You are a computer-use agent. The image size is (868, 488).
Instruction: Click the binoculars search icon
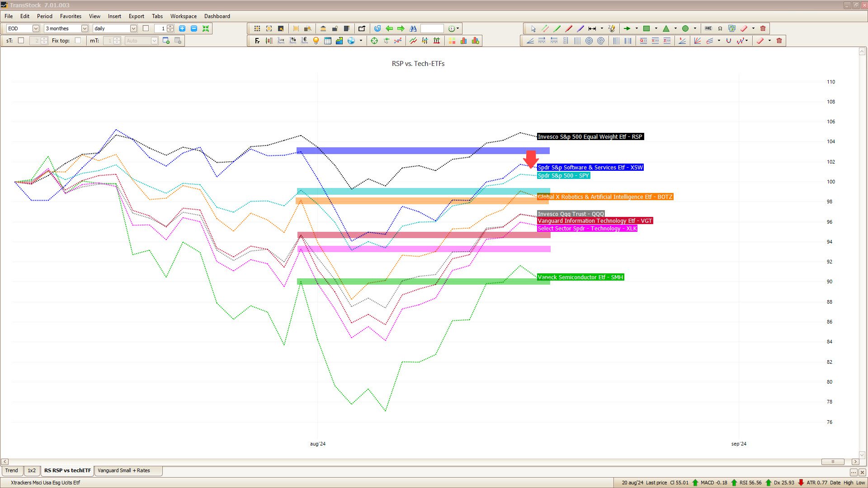tap(413, 28)
